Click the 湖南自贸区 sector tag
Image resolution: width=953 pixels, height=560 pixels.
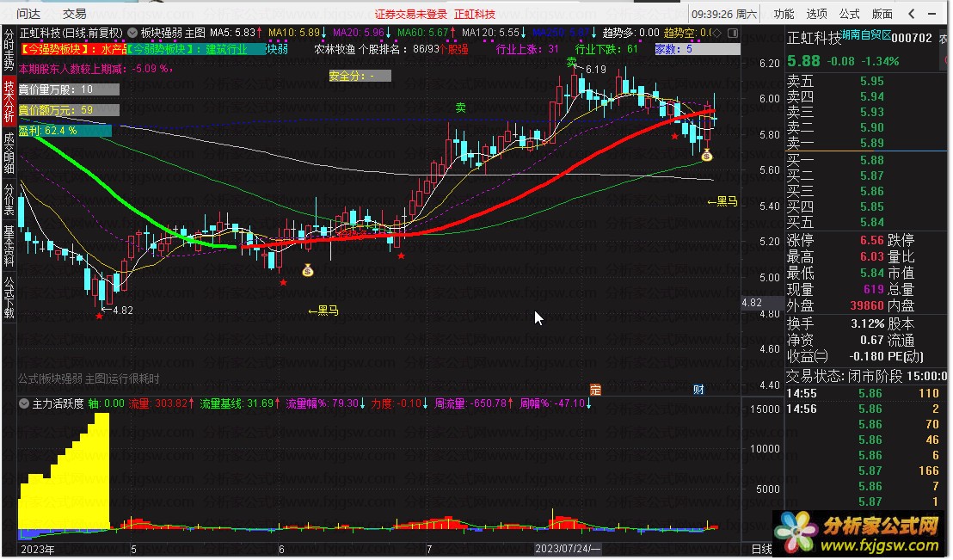tap(865, 34)
